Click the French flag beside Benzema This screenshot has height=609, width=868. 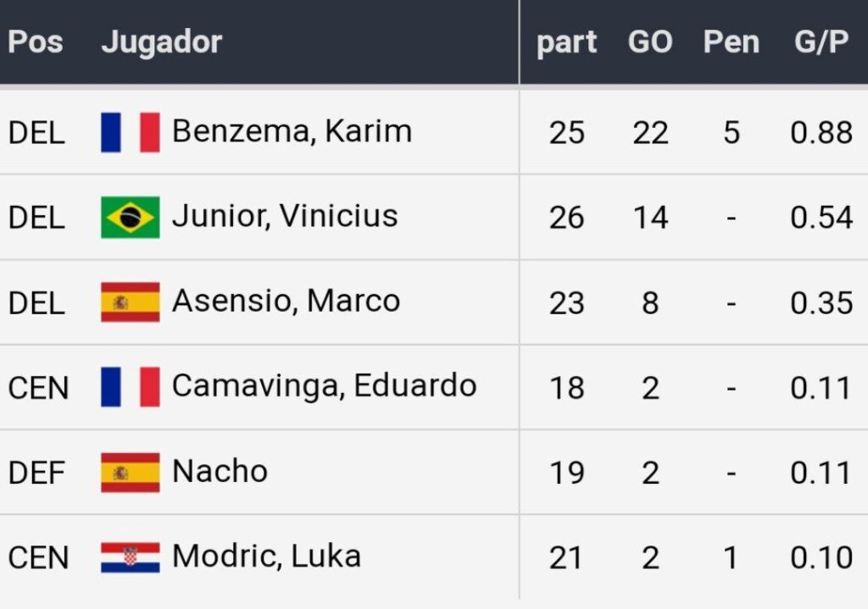[130, 132]
